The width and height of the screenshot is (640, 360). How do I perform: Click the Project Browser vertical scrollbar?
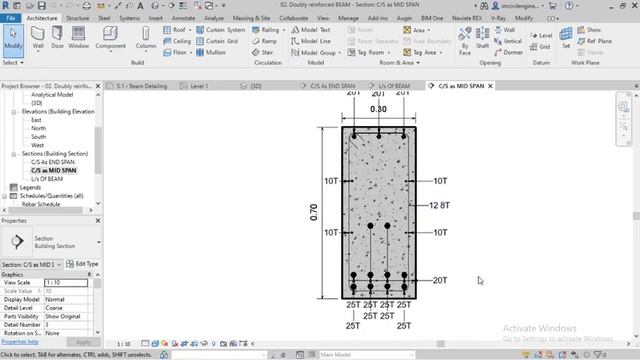pos(98,149)
